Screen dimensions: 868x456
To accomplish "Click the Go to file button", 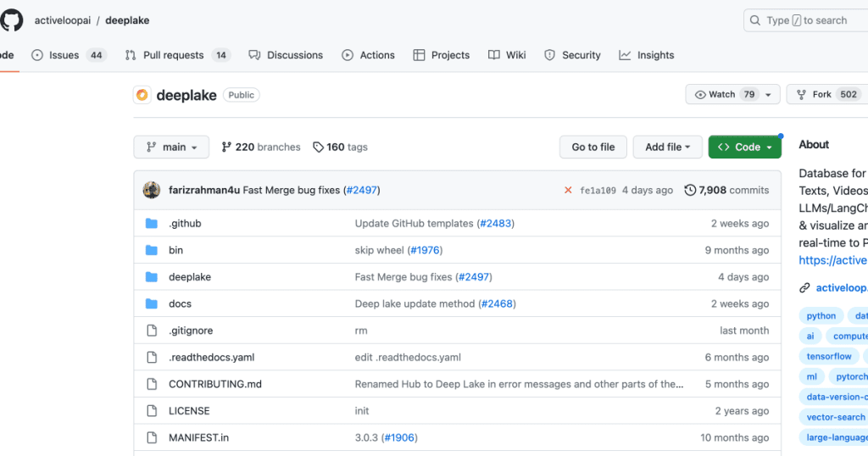I will tap(593, 147).
